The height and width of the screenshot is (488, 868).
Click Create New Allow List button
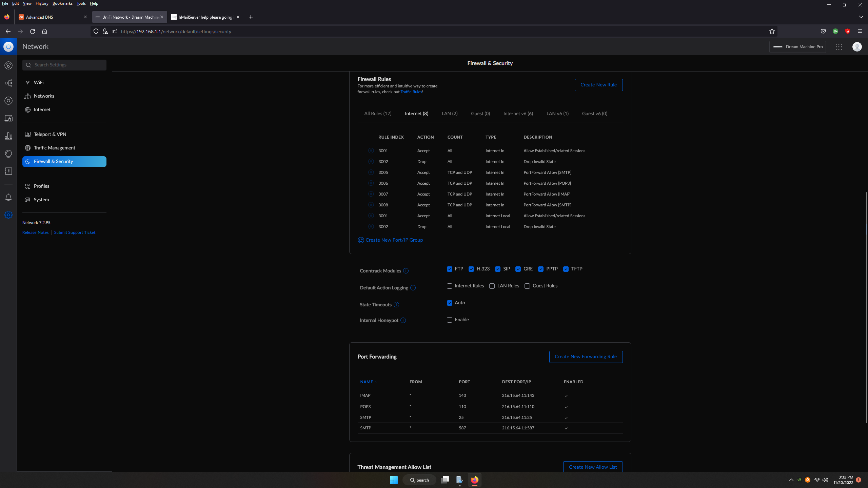click(593, 467)
